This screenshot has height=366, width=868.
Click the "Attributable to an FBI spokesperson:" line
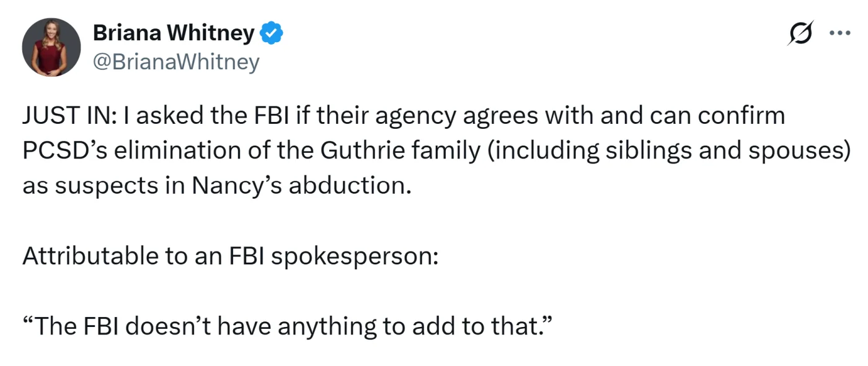[230, 256]
